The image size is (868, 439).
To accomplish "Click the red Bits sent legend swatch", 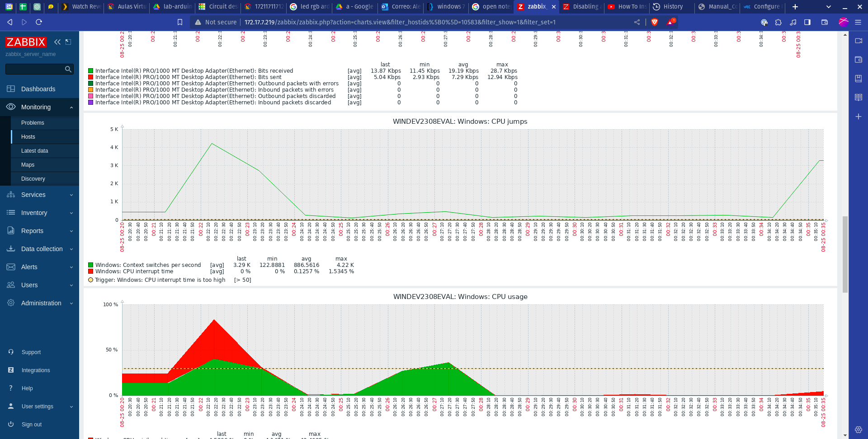I will click(90, 77).
